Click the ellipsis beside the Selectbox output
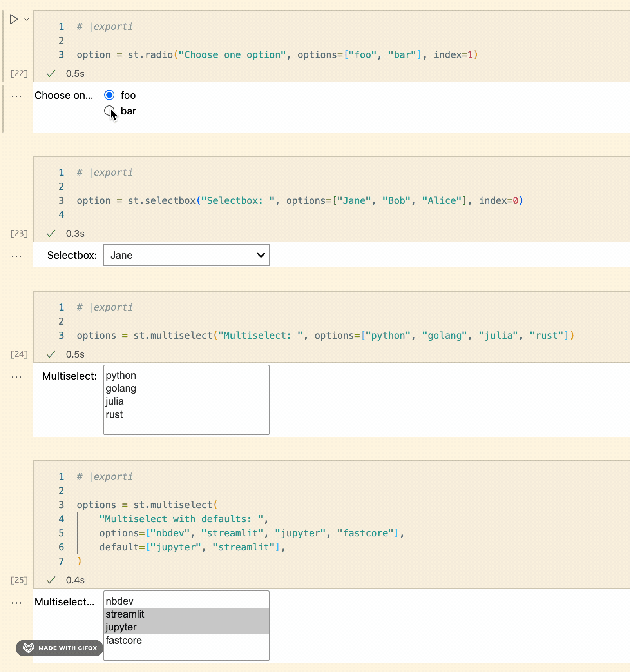The image size is (630, 672). point(16,256)
